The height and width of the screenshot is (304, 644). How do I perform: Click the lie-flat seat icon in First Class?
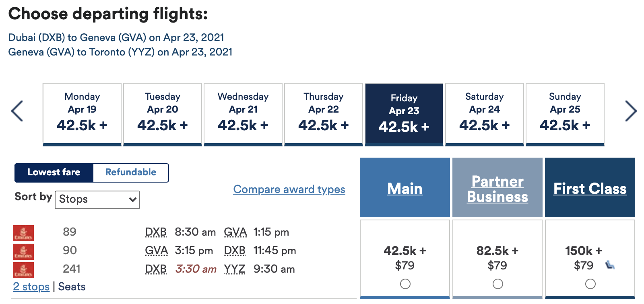click(x=610, y=265)
